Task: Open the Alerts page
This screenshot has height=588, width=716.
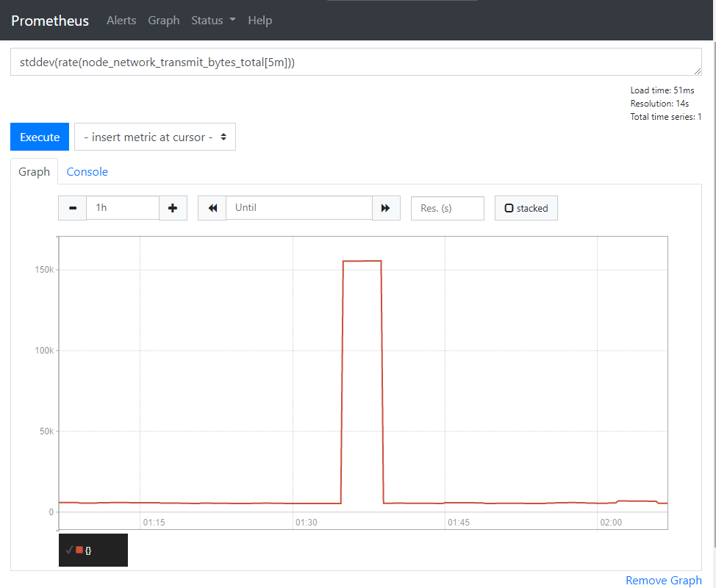Action: click(x=121, y=21)
